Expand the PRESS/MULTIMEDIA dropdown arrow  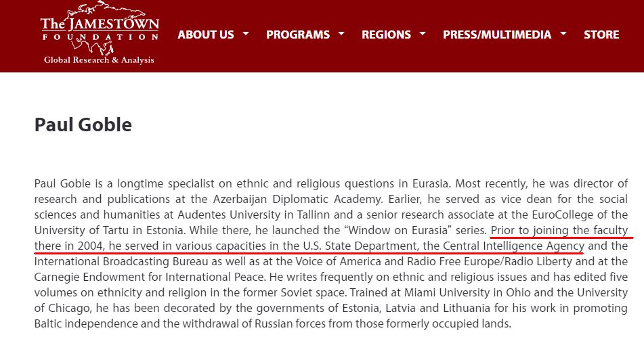coord(564,34)
